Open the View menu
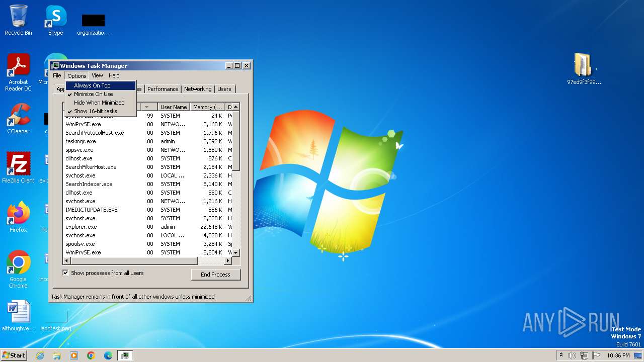This screenshot has width=644, height=362. 97,75
